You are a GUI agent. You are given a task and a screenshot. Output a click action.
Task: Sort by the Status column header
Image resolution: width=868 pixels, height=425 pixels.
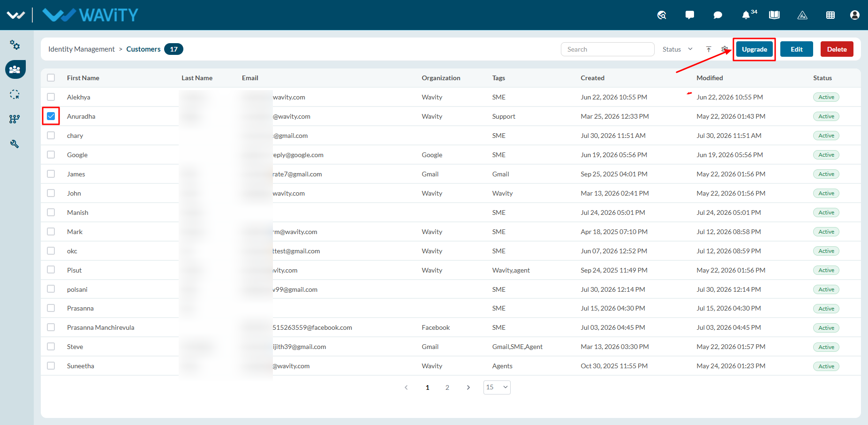823,78
